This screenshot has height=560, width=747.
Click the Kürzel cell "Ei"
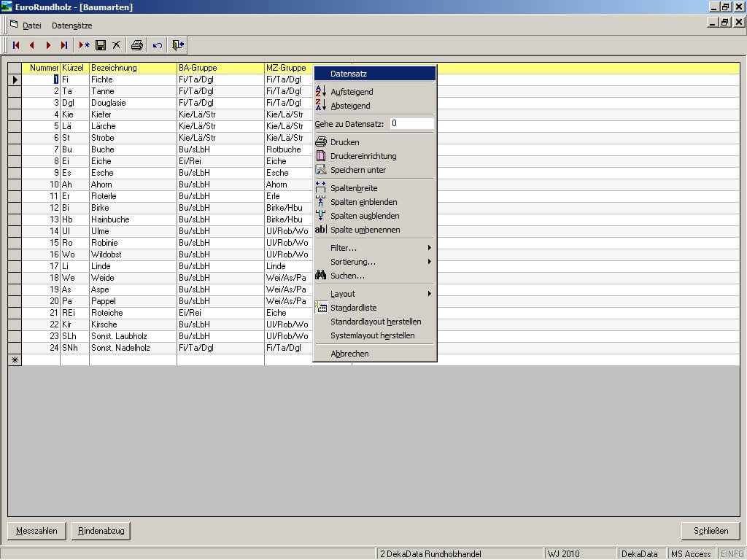(74, 161)
